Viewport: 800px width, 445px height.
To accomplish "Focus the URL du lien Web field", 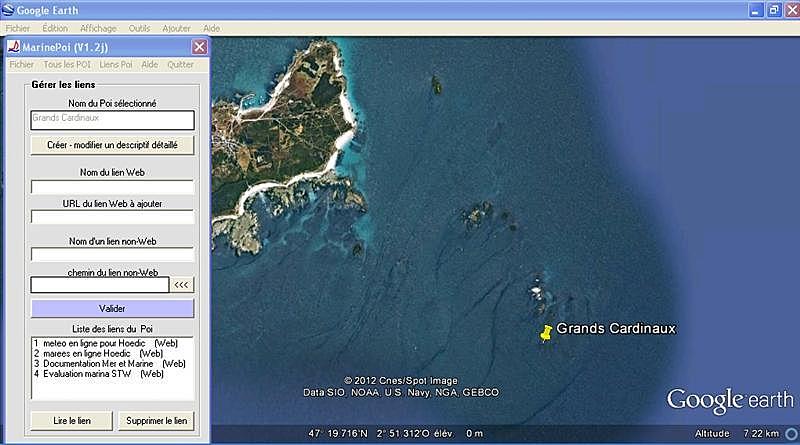I will [112, 217].
